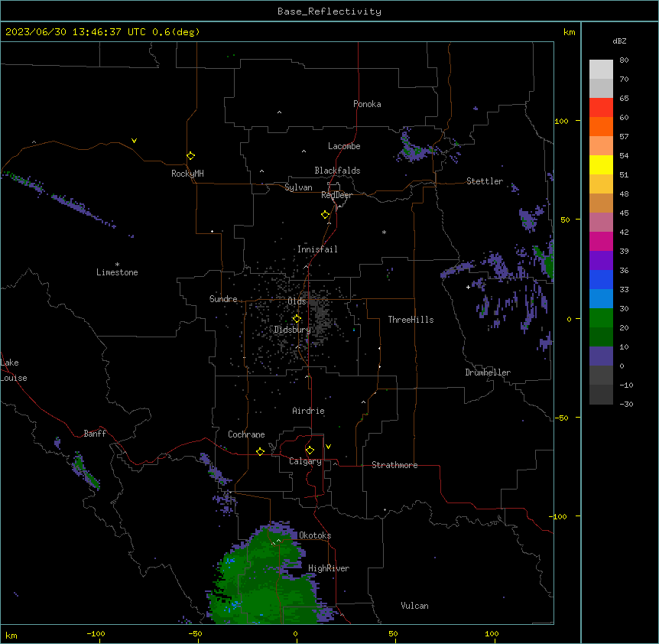Click the Blackfalds city label
Image resolution: width=659 pixels, height=644 pixels.
[x=337, y=171]
